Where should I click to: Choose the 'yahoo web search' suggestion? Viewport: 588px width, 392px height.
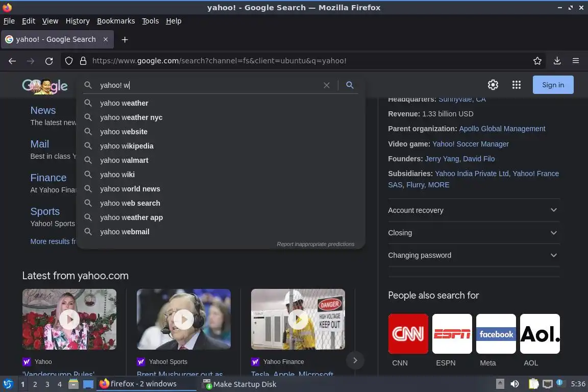(220, 203)
